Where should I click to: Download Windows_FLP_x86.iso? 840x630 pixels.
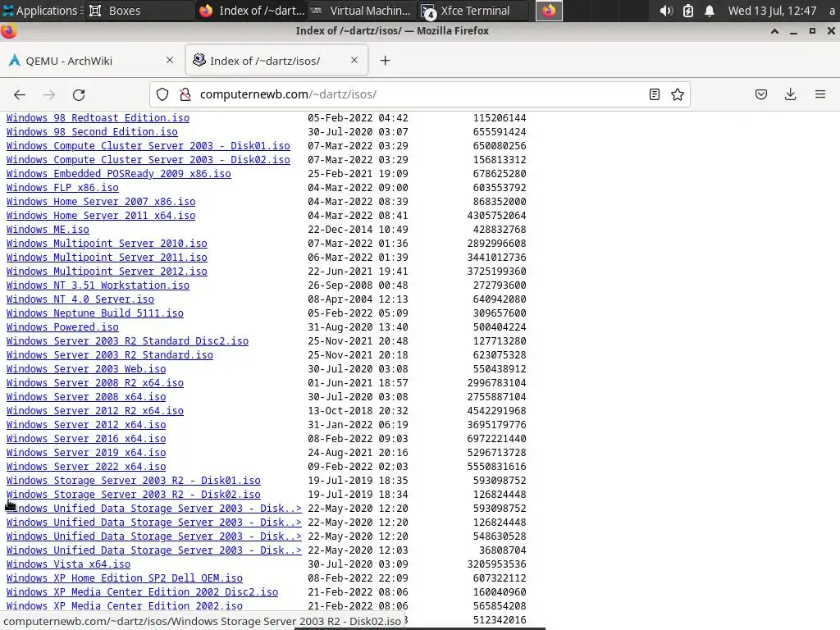click(62, 188)
